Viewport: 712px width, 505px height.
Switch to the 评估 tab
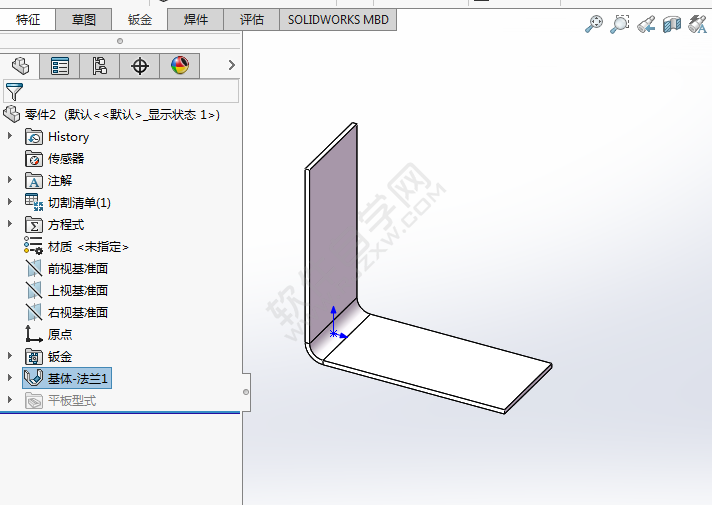pyautogui.click(x=252, y=20)
